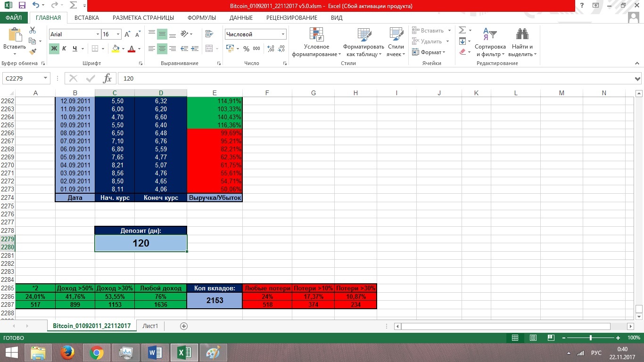
Task: Apply percent style format
Action: pyautogui.click(x=246, y=49)
